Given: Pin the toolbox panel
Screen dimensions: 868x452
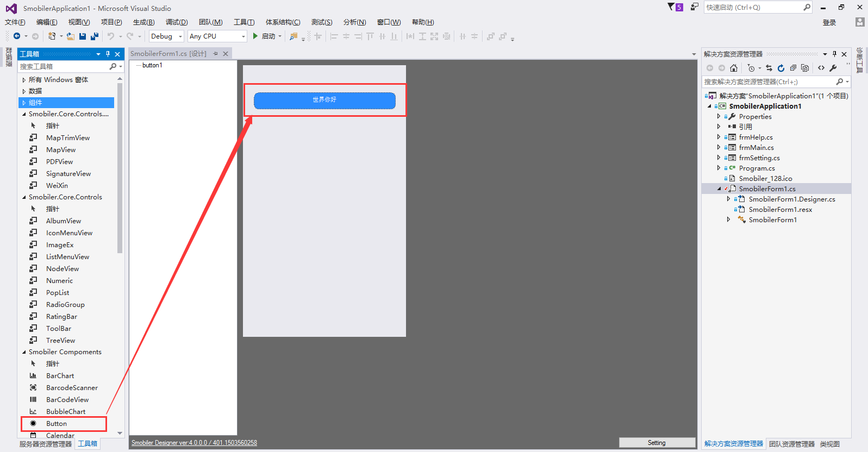Looking at the screenshot, I should pos(108,54).
